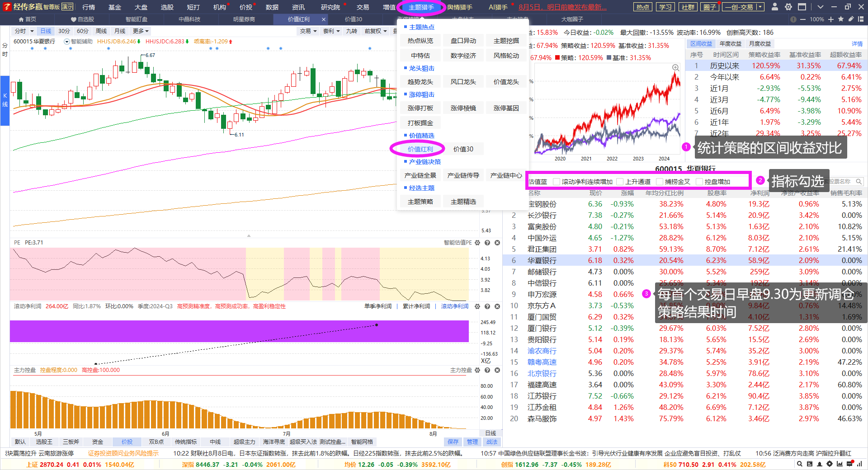Click the 单季净利润 label
The height and width of the screenshot is (470, 868).
tap(378, 306)
